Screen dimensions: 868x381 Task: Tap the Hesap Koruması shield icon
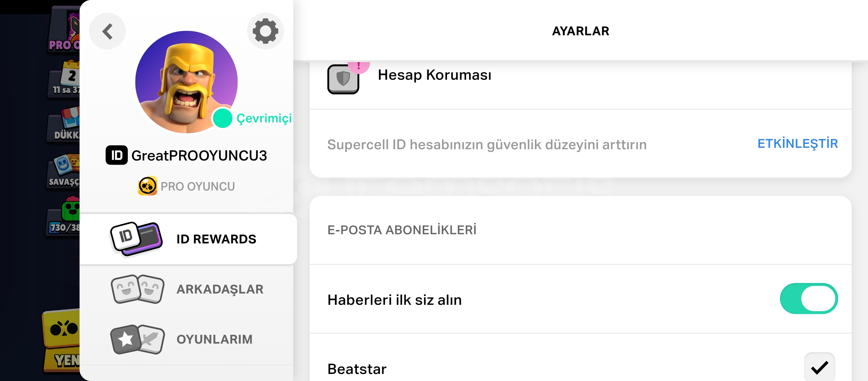343,79
